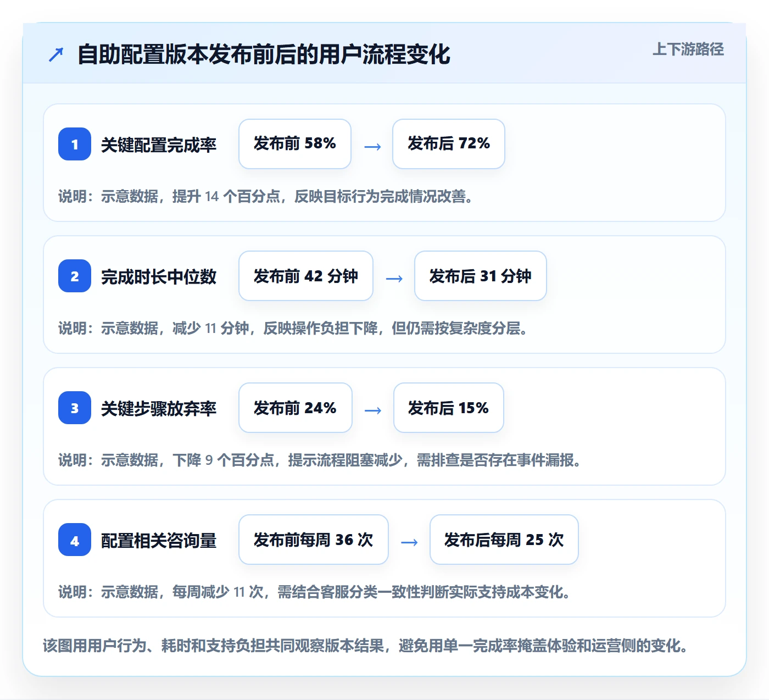Click the number 3 step badge
This screenshot has height=700, width=769.
[x=75, y=408]
